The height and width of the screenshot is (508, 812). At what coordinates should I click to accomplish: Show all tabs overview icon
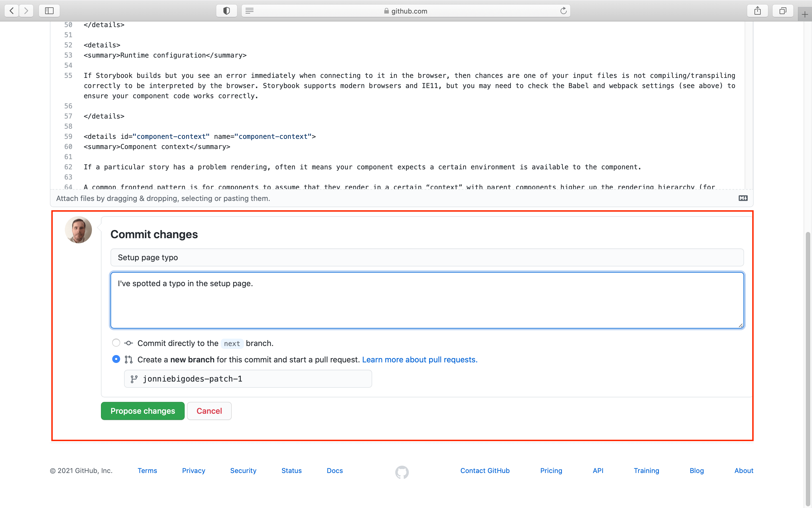pyautogui.click(x=782, y=11)
